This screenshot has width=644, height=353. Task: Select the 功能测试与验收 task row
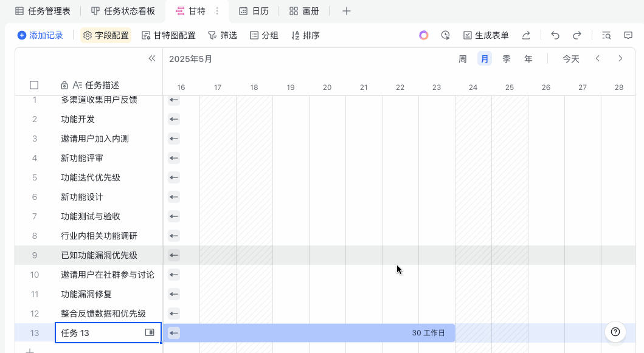pos(89,216)
